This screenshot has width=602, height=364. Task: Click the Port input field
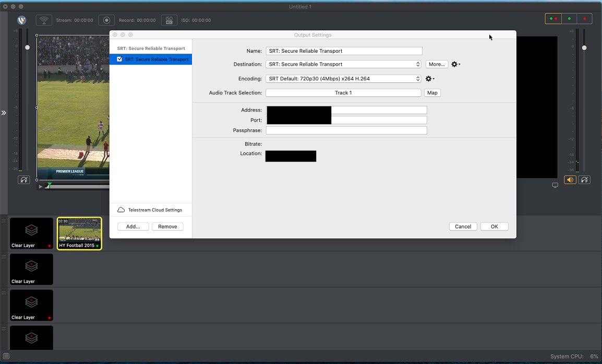point(346,120)
